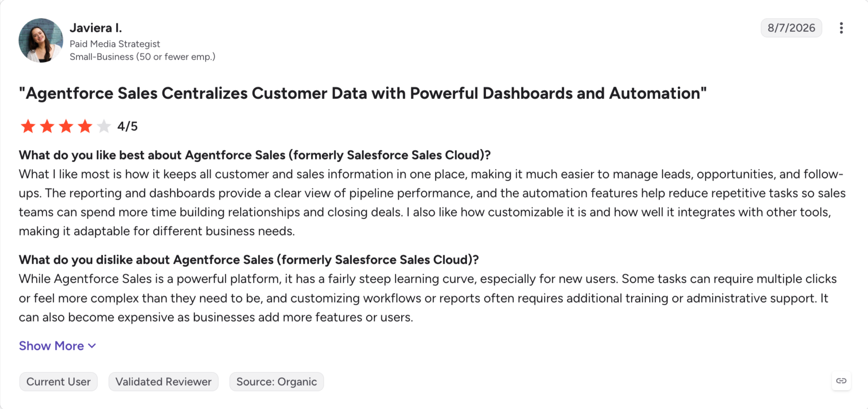Click the 'What do you dislike' heading
Viewport: 868px width, 409px height.
pyautogui.click(x=249, y=260)
